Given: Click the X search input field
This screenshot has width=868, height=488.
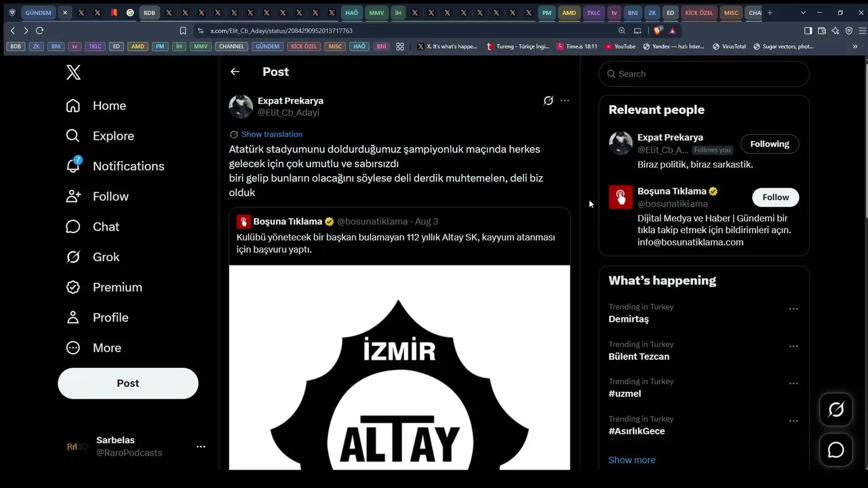Looking at the screenshot, I should tap(704, 74).
